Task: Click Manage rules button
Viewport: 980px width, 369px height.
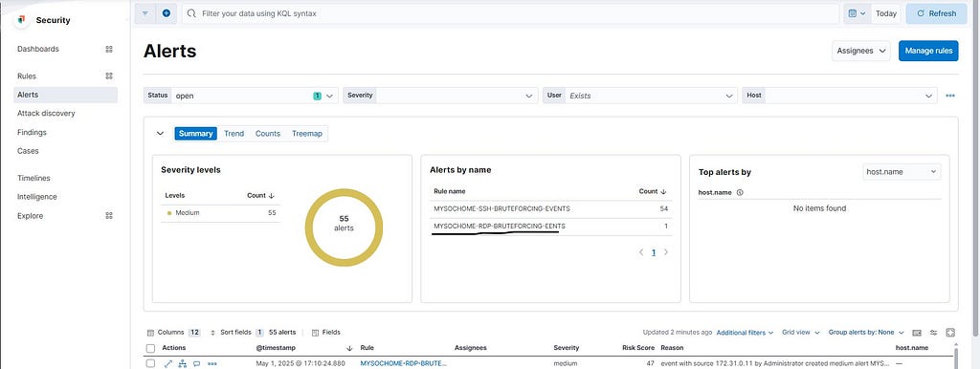Action: [x=928, y=51]
